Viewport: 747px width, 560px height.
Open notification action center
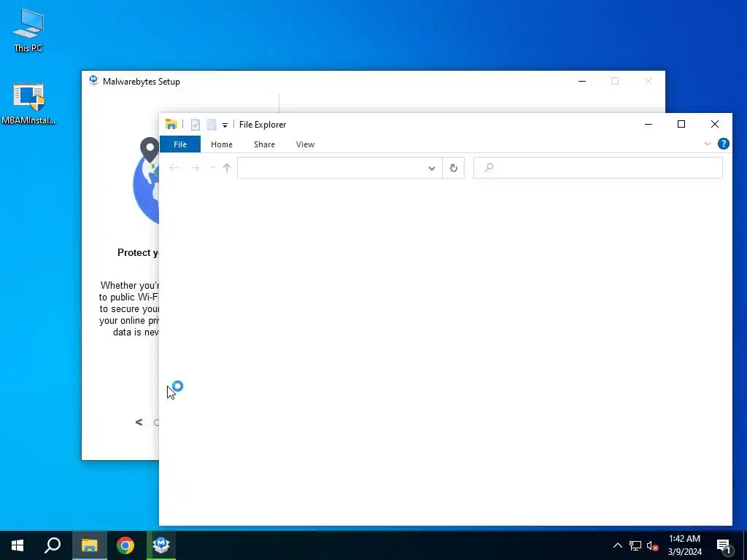(724, 545)
